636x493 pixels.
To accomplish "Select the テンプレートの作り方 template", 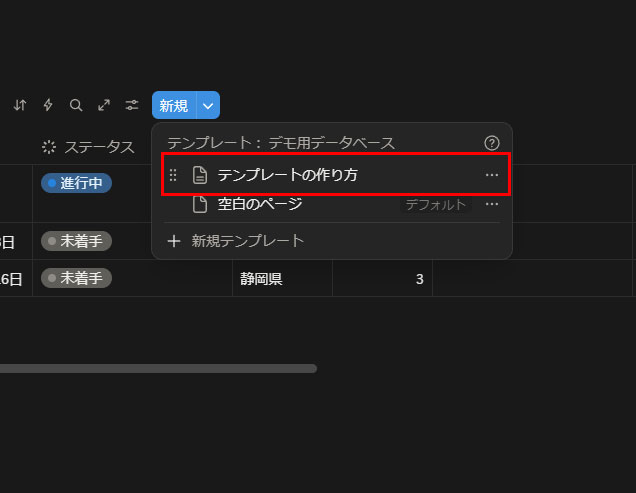I will point(288,175).
